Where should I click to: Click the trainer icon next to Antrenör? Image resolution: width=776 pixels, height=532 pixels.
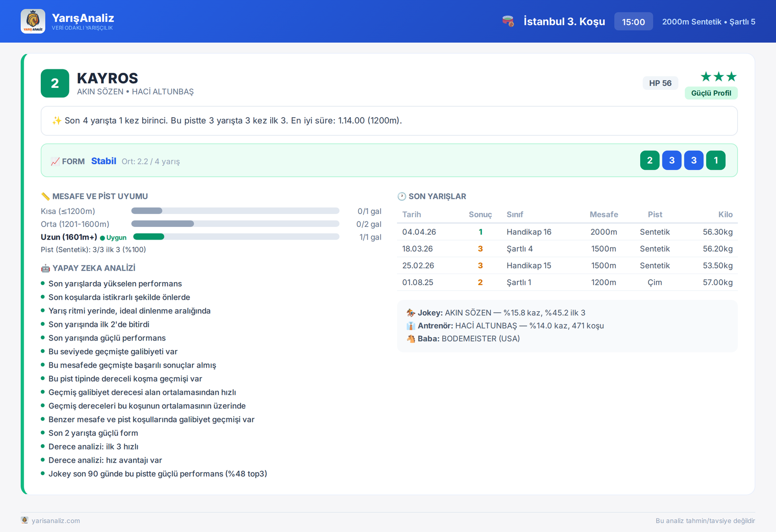(411, 326)
